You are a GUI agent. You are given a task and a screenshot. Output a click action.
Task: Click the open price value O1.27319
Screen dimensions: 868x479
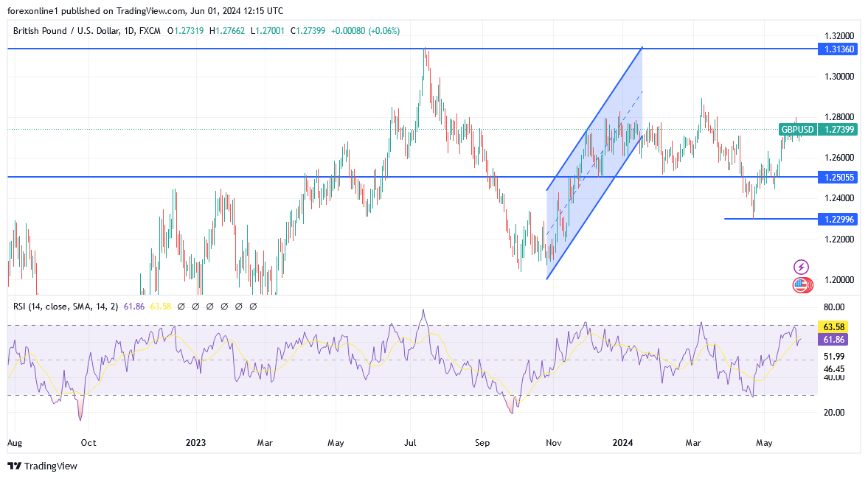185,31
